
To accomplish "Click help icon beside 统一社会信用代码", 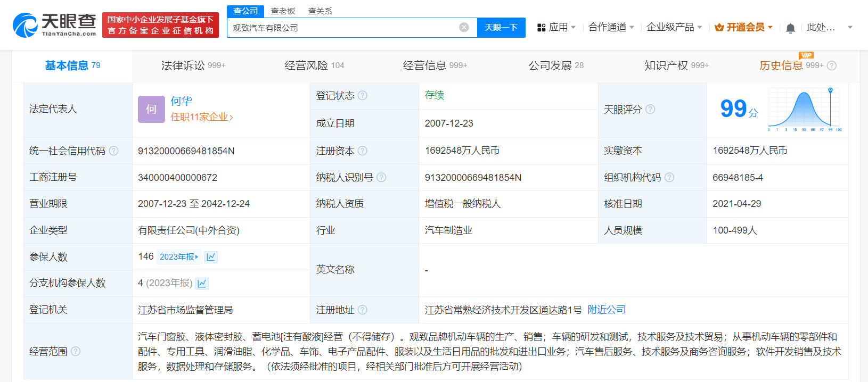I will coord(113,151).
